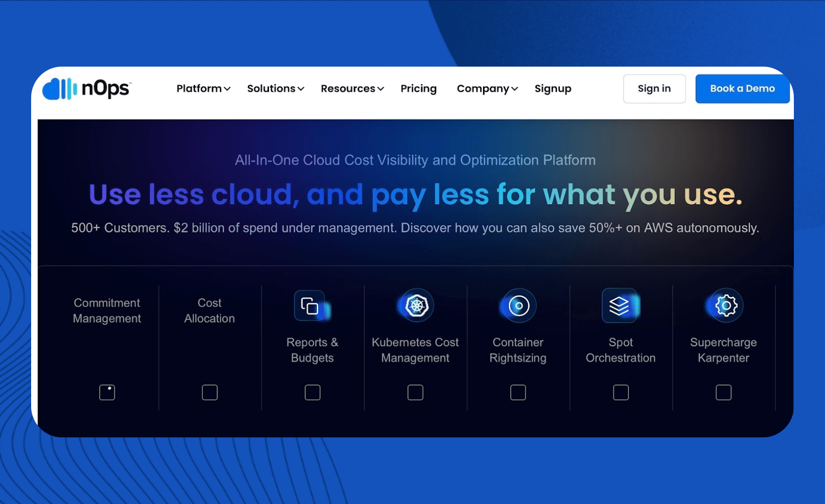Check the Commitment Management checkbox
The image size is (825, 504).
(x=107, y=392)
